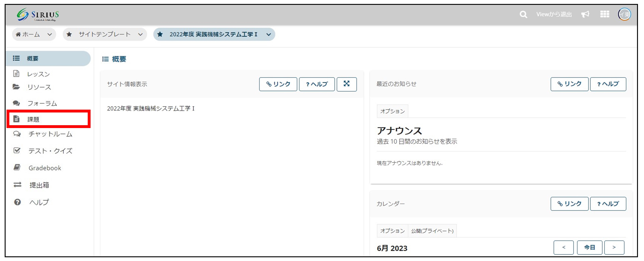
Task: Click 過去 10 日間のお知らせを表示 text
Action: click(x=417, y=141)
